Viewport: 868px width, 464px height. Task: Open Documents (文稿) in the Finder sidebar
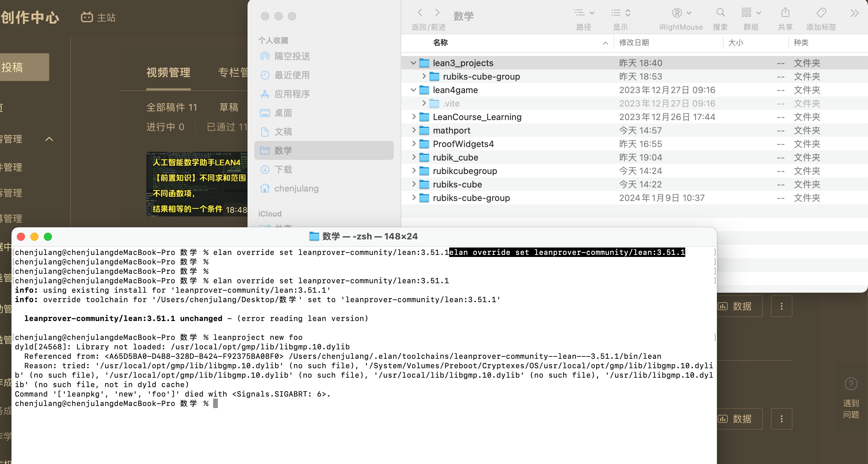click(324, 132)
